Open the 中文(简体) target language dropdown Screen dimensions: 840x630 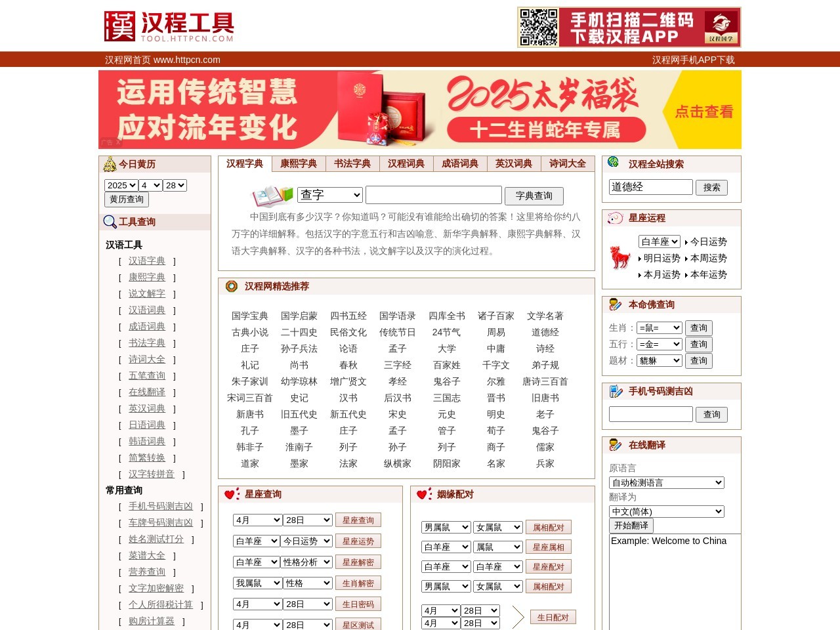pos(667,511)
